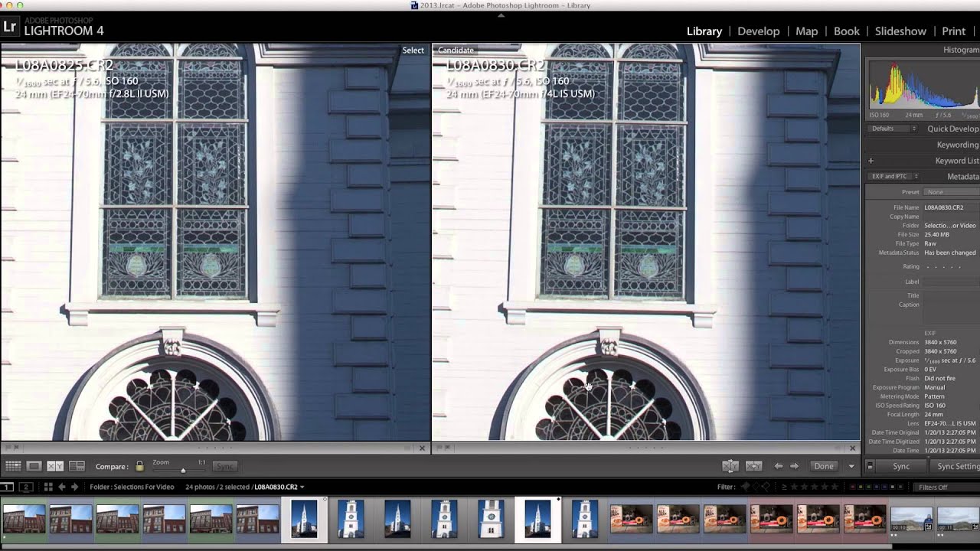Switch to Grid view icon
The image size is (980, 551).
click(13, 466)
